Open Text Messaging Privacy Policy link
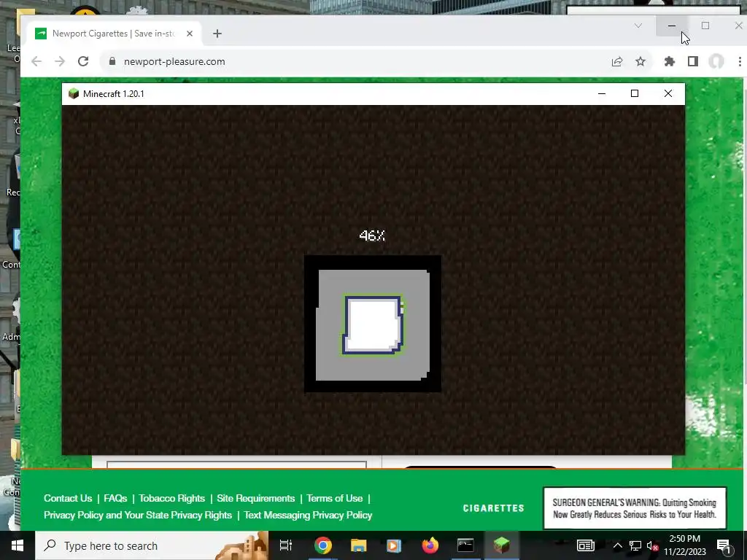The image size is (747, 560). click(308, 515)
